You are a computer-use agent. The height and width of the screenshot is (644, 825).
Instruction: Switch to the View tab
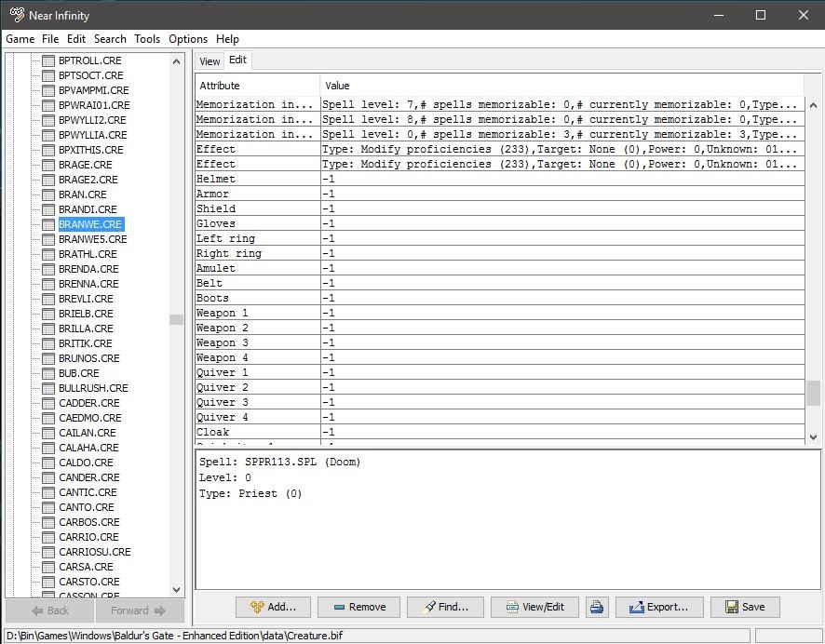tap(210, 61)
